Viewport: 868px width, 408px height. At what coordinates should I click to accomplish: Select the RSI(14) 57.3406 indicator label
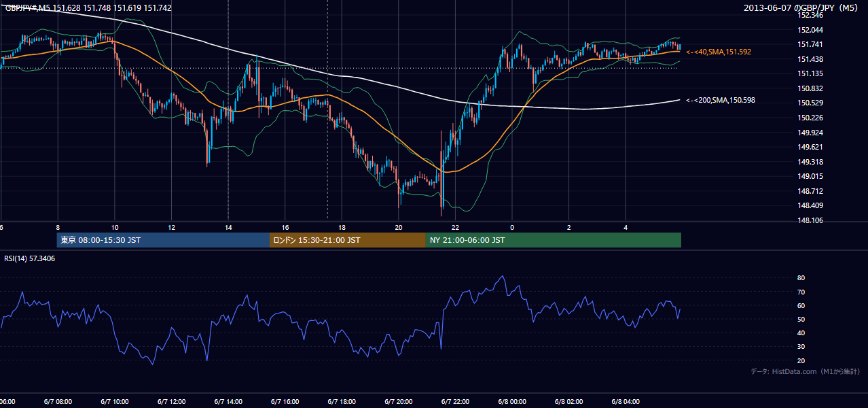pyautogui.click(x=30, y=258)
